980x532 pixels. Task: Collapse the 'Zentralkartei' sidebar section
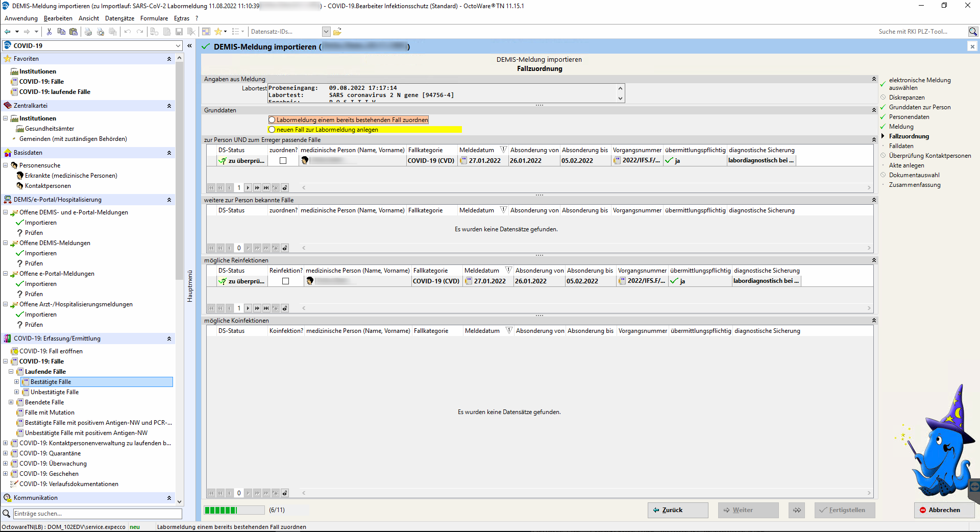click(169, 106)
